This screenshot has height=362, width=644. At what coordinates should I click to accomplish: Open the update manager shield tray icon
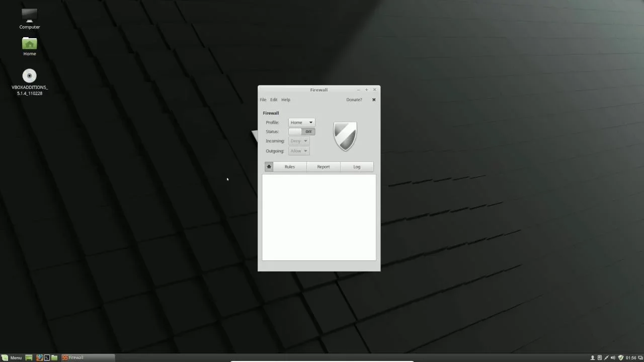click(620, 358)
